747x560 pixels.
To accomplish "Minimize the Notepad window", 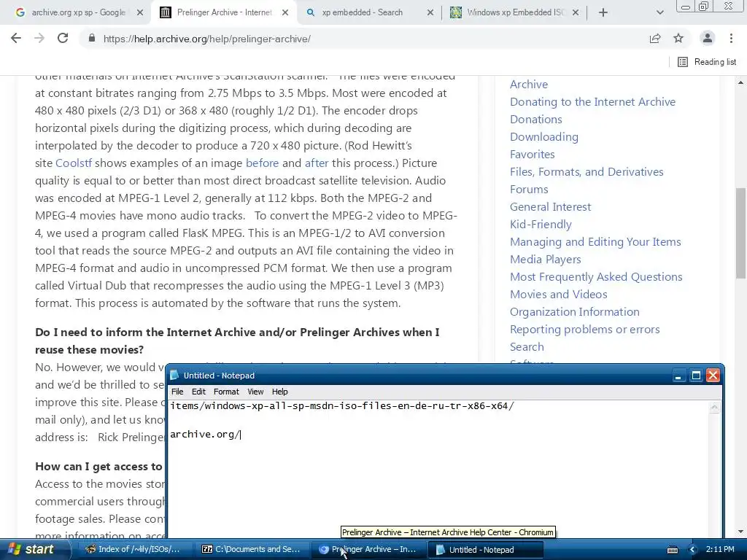I will [x=678, y=376].
